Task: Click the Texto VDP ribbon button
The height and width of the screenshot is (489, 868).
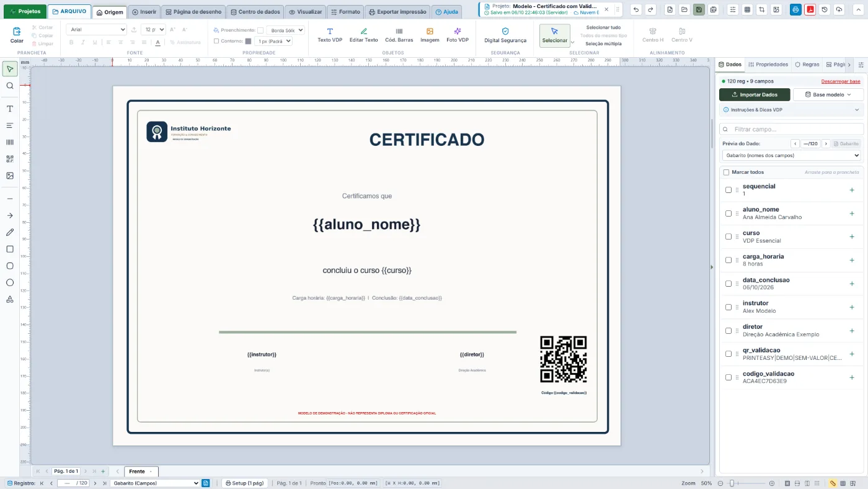Action: [330, 35]
